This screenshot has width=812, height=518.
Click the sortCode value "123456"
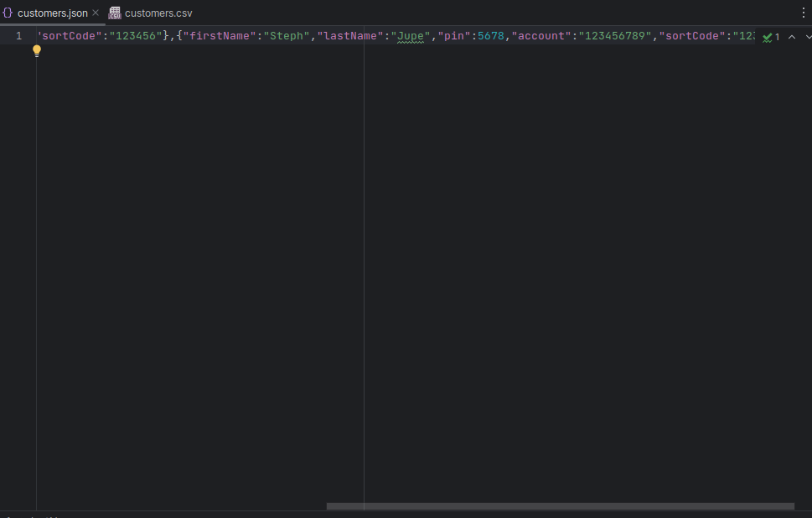pyautogui.click(x=136, y=36)
